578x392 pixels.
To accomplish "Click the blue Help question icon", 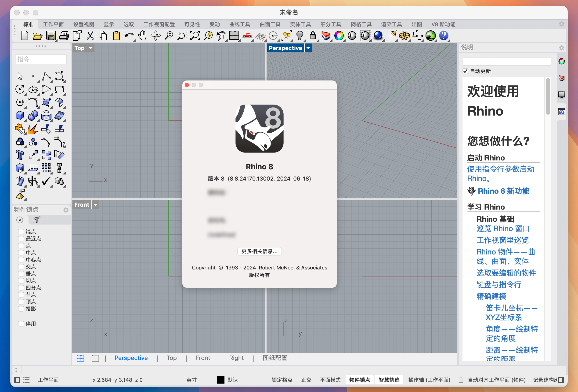I will click(444, 36).
